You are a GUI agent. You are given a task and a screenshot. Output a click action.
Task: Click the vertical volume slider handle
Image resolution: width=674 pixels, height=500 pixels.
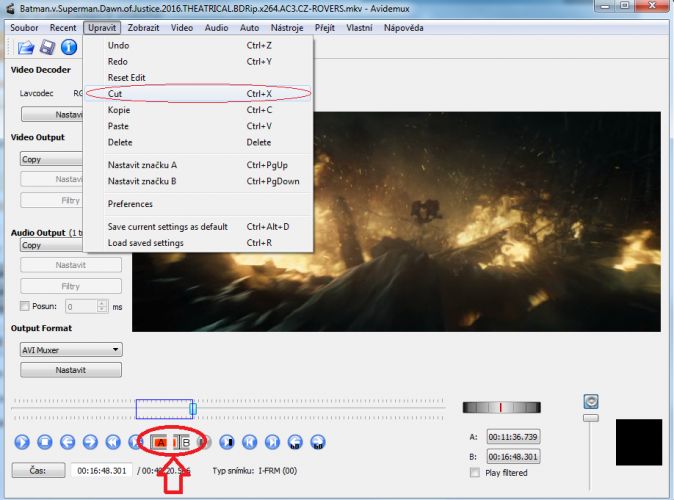coord(591,418)
